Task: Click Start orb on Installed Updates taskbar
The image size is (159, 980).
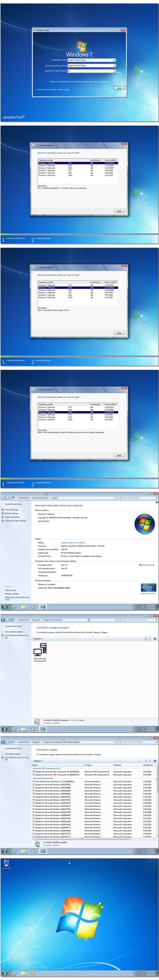Action: (x=5, y=851)
